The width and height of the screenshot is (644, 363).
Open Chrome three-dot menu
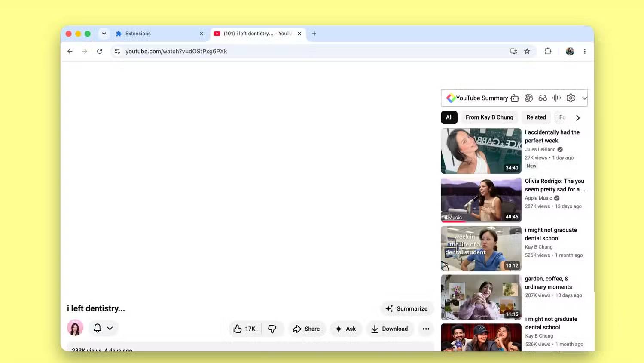click(x=585, y=51)
